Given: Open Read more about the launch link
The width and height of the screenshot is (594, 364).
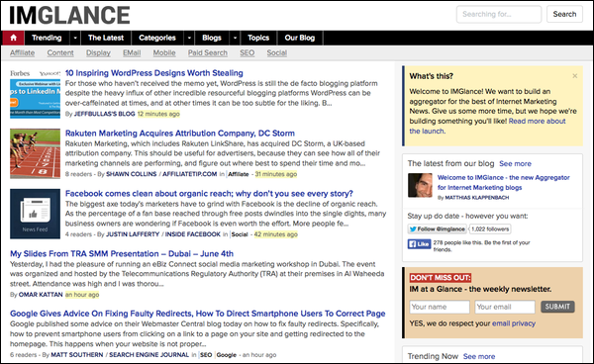Looking at the screenshot, I should (487, 126).
